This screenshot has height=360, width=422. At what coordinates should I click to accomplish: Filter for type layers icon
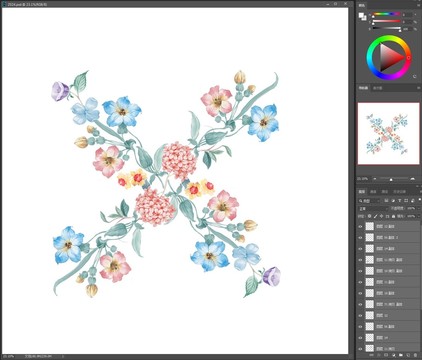pos(399,201)
